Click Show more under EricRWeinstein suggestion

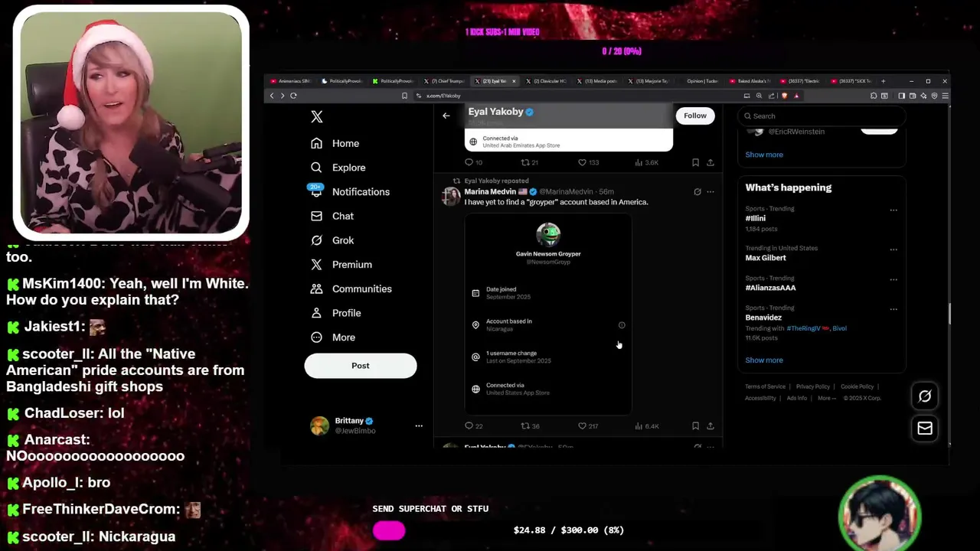click(764, 155)
